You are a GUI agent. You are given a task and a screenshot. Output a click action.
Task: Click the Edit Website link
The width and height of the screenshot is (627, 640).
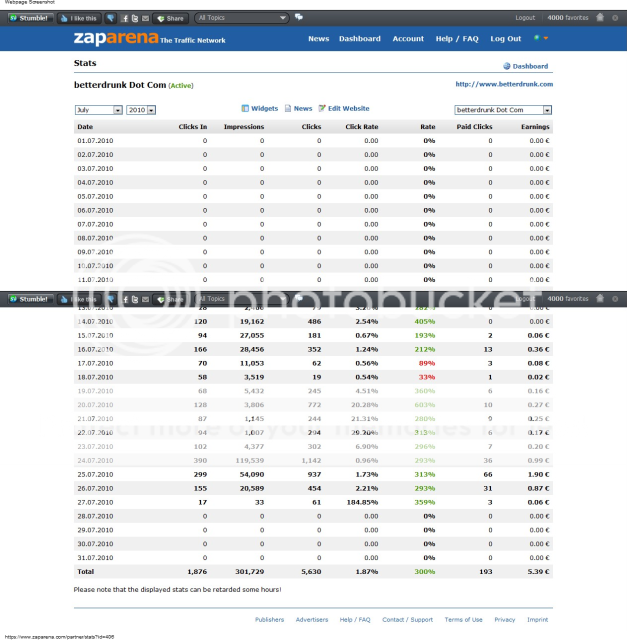(344, 108)
